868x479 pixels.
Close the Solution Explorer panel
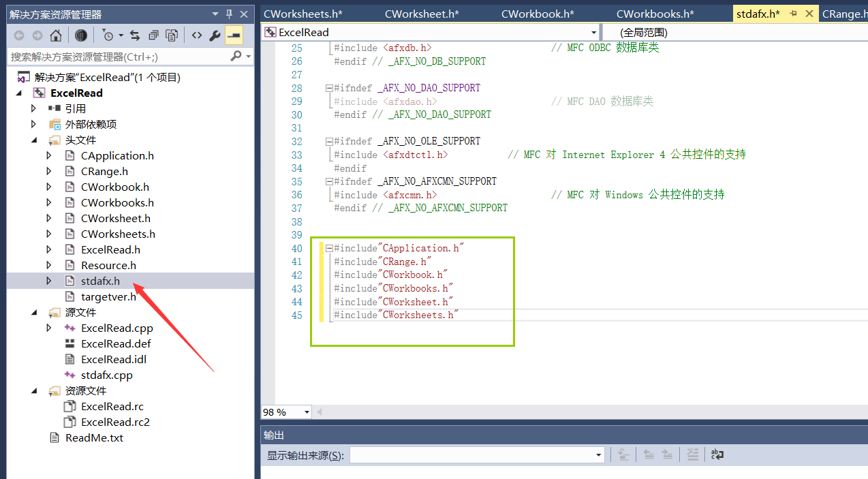point(244,14)
